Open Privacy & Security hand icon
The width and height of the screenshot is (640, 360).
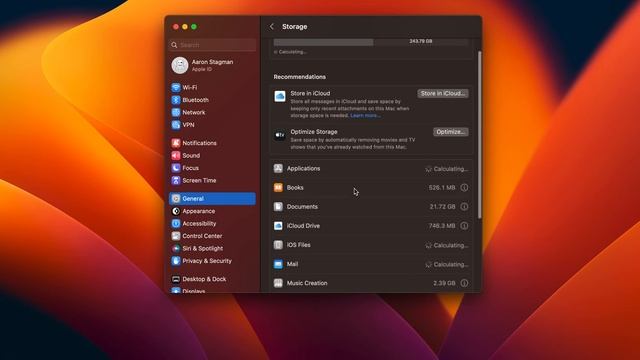176,261
